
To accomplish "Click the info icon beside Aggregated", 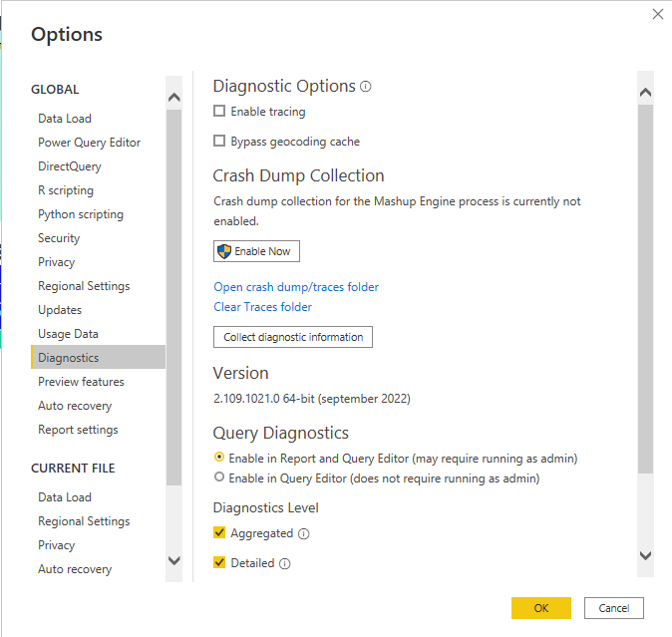I will point(303,533).
